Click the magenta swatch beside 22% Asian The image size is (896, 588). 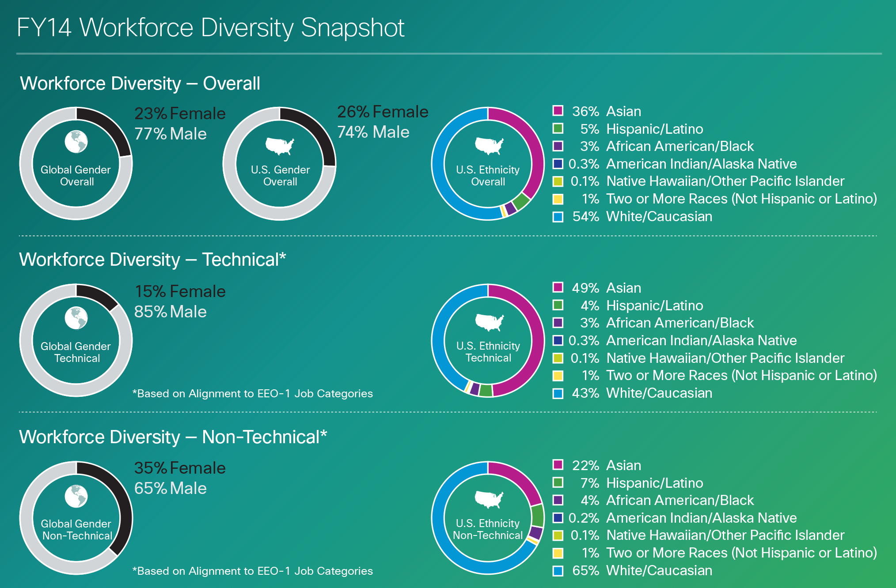tap(558, 465)
